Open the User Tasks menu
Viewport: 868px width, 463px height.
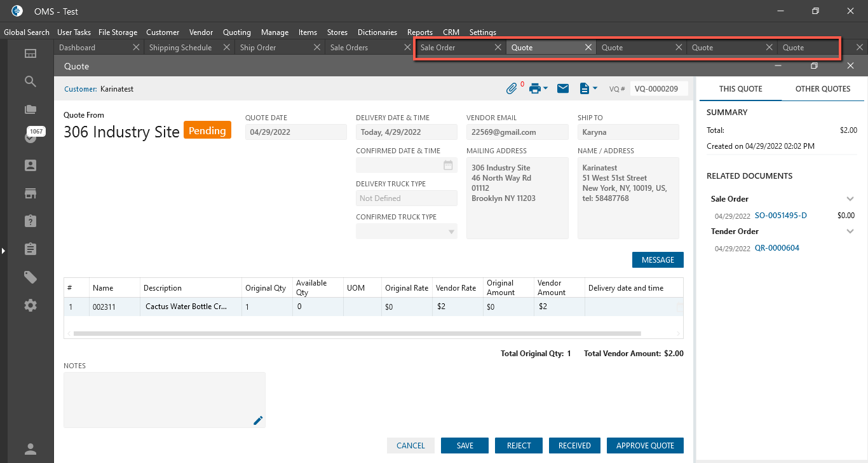pos(74,32)
